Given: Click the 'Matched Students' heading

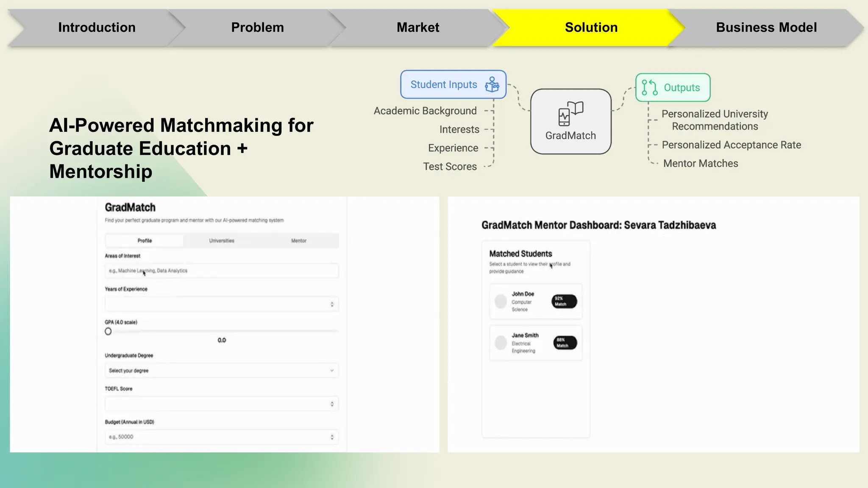Looking at the screenshot, I should 520,254.
